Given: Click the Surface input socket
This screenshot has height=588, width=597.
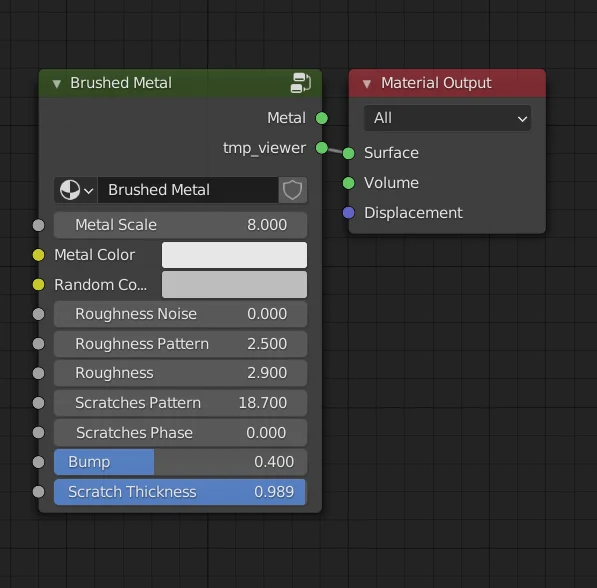Looking at the screenshot, I should coord(348,153).
